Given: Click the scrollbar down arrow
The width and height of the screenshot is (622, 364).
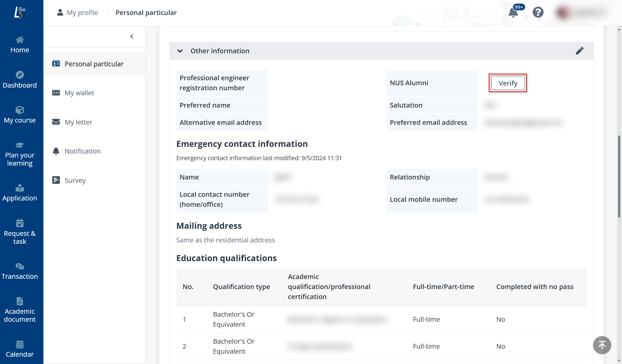Looking at the screenshot, I should [619, 361].
